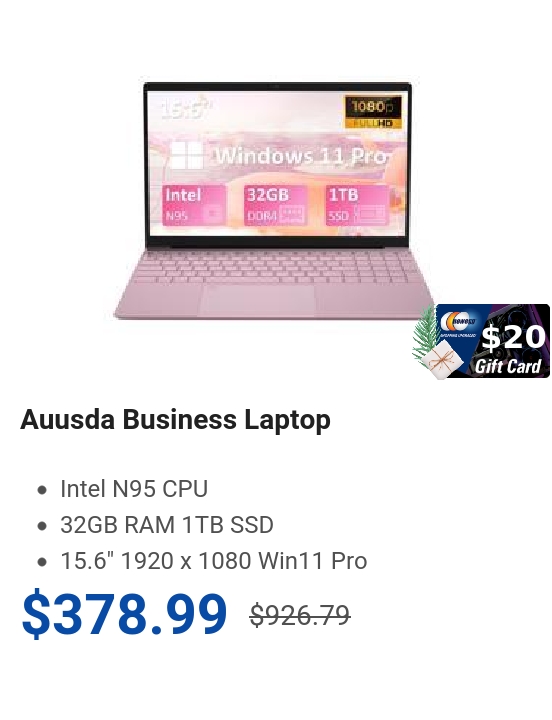Click the 15.6" 1920 x 1080 Win11 Pro bullet
The width and height of the screenshot is (552, 720).
pyautogui.click(x=214, y=561)
